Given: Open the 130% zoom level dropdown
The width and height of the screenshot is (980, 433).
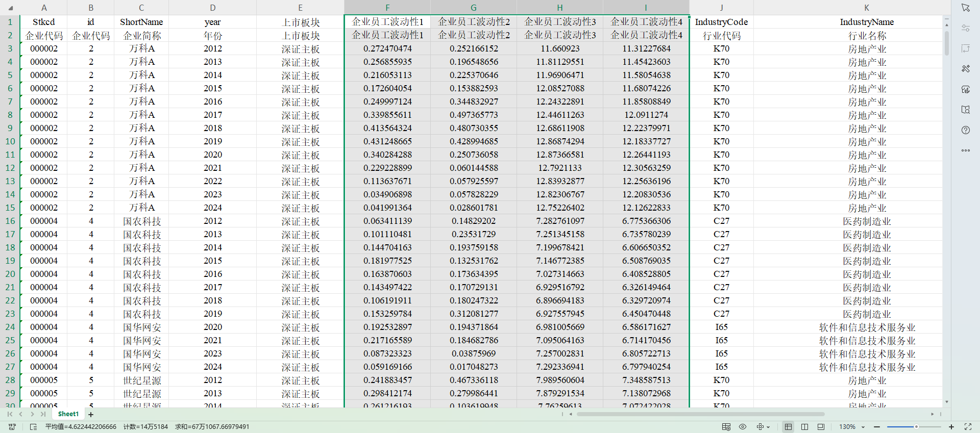Looking at the screenshot, I should [852, 427].
